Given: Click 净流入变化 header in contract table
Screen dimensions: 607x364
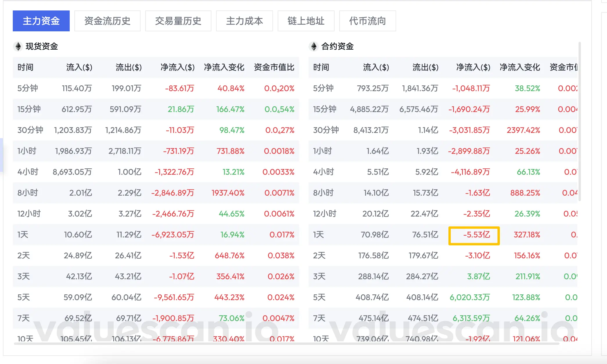Looking at the screenshot, I should coord(520,67).
